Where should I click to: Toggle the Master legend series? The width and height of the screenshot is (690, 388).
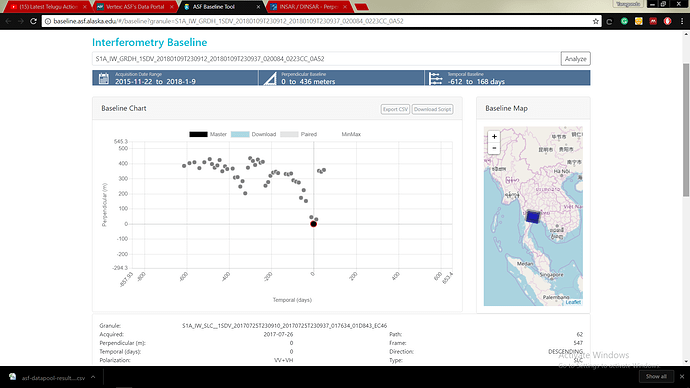click(x=208, y=134)
